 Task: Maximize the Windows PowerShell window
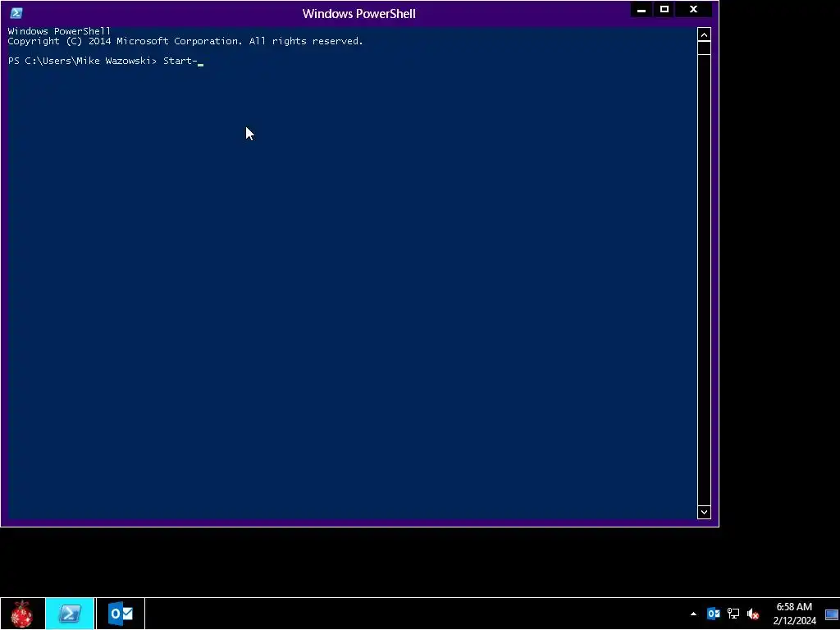(x=664, y=10)
